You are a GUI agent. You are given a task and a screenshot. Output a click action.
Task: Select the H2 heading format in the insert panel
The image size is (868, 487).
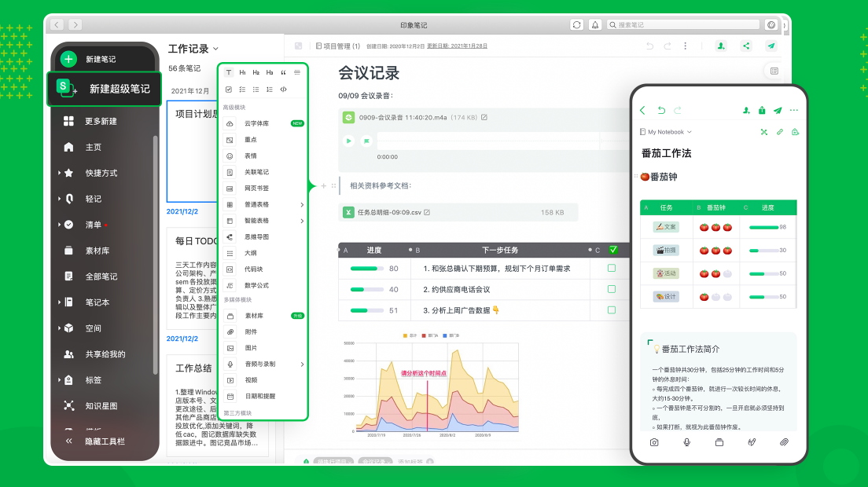click(256, 72)
